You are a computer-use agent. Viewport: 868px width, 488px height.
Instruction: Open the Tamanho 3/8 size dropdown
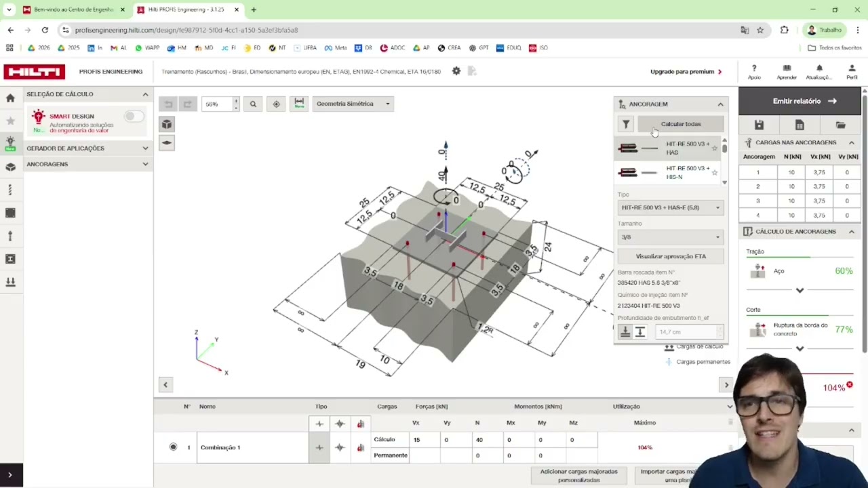[670, 237]
